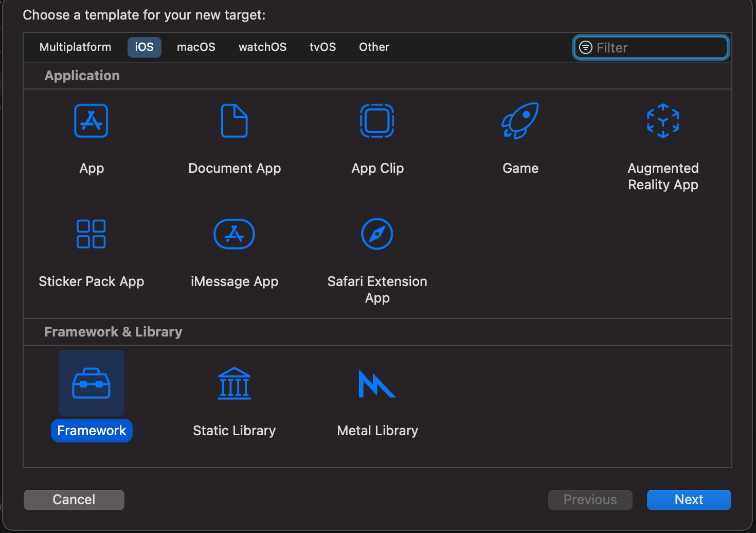756x533 pixels.
Task: Show watchOS templates tab
Action: click(263, 47)
